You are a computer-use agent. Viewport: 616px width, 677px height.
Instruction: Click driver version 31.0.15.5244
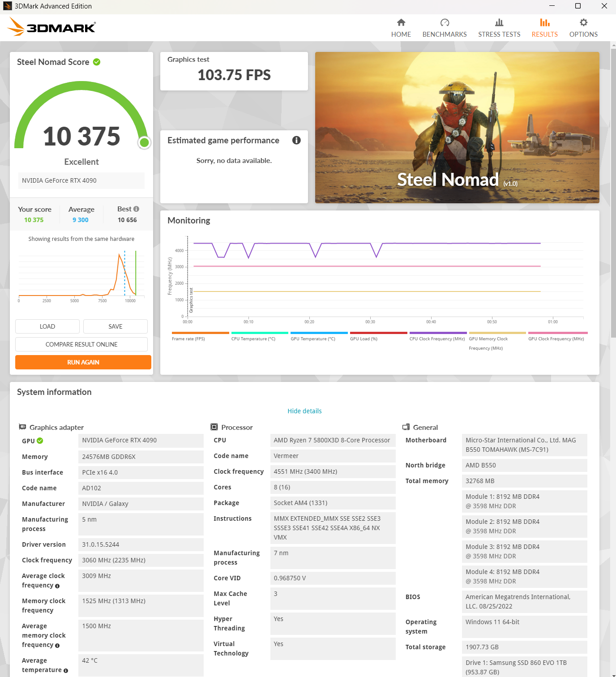coord(141,544)
